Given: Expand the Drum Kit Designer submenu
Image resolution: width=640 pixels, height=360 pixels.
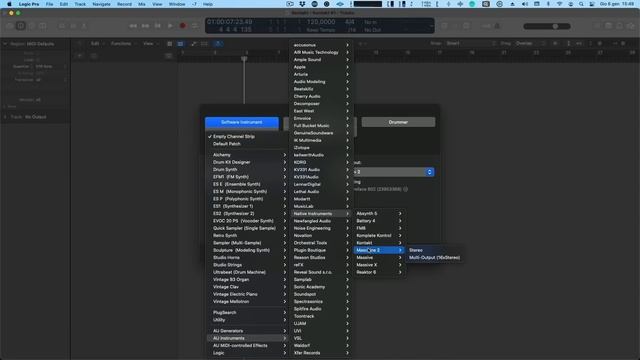Looking at the screenshot, I should click(x=246, y=162).
